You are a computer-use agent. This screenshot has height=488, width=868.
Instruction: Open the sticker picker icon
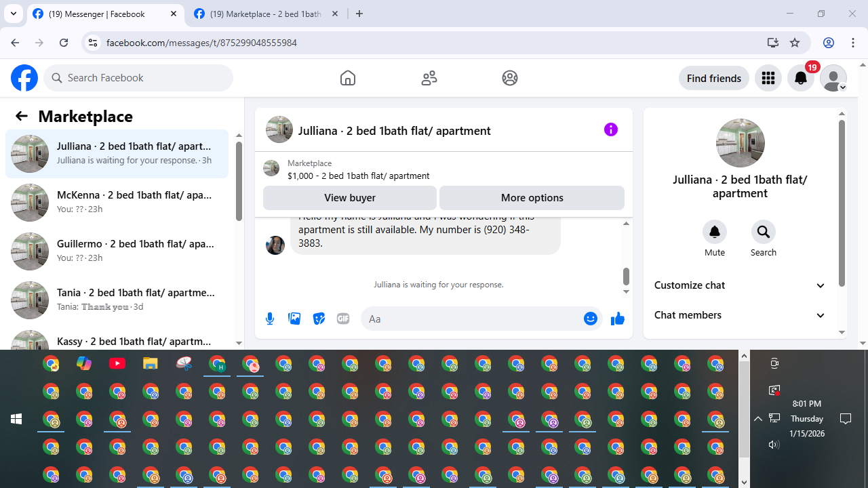tap(319, 319)
